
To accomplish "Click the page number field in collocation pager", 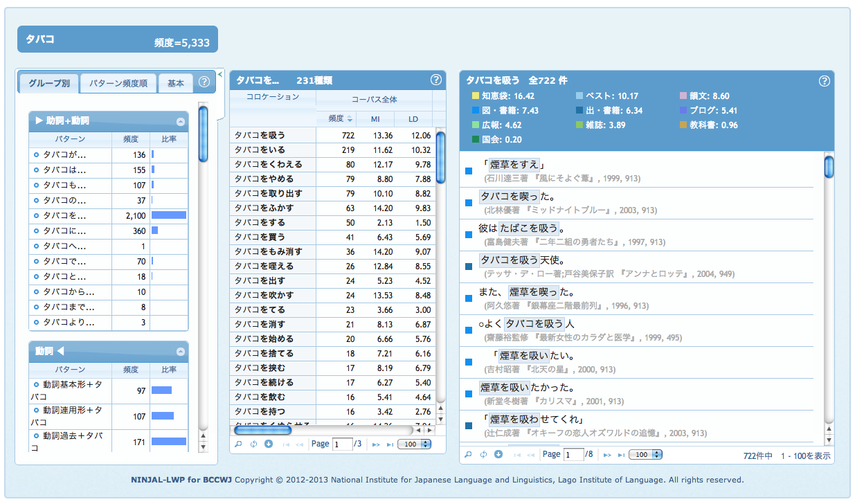I will click(343, 444).
